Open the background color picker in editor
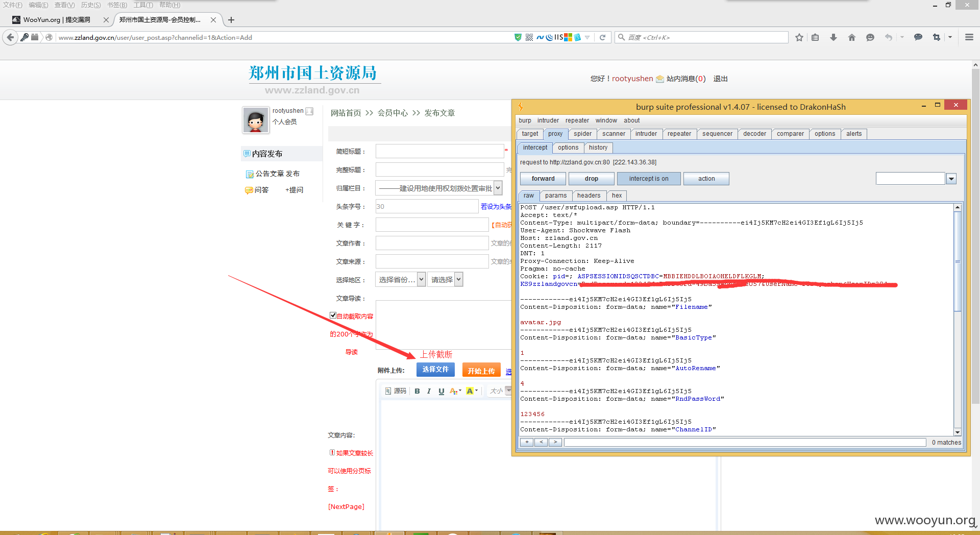 click(472, 391)
